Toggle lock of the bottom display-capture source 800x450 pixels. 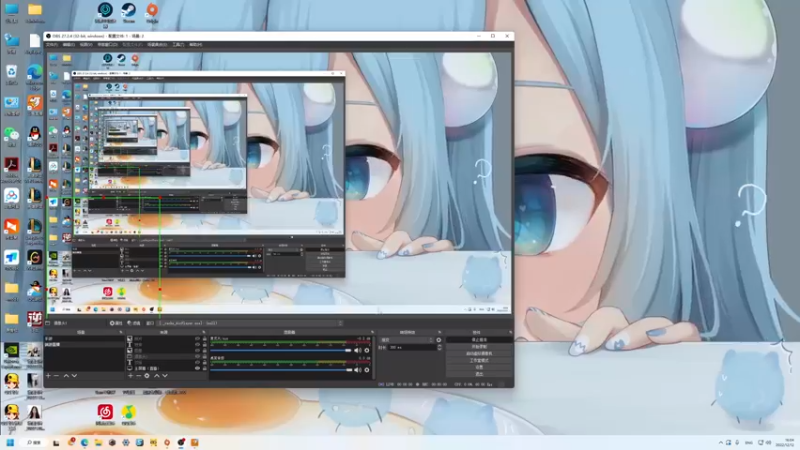205,368
